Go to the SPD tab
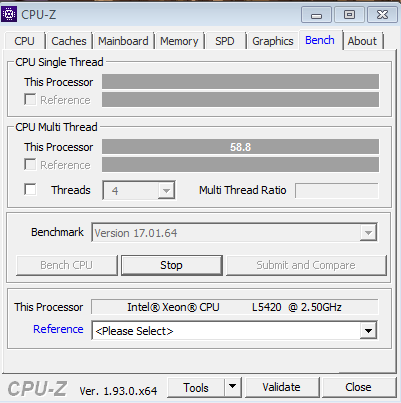 tap(225, 41)
